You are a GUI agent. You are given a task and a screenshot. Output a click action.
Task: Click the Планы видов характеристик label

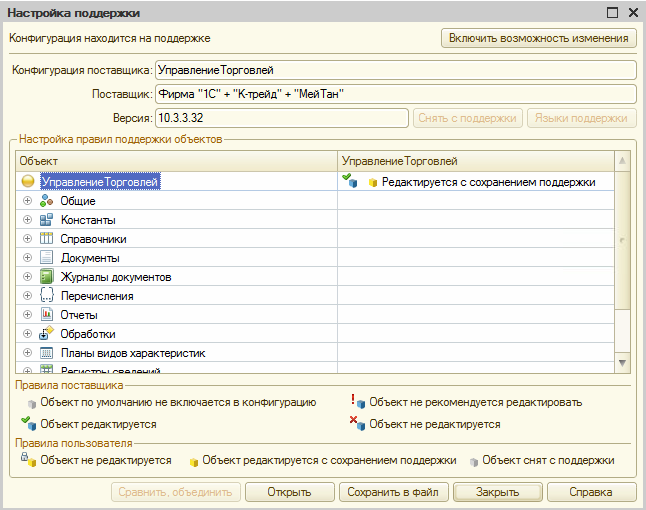133,353
